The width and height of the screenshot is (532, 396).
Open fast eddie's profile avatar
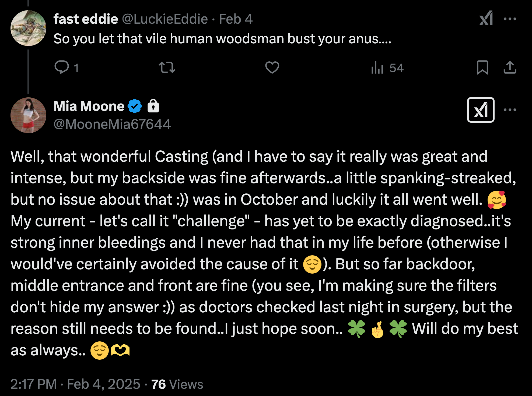(x=28, y=28)
